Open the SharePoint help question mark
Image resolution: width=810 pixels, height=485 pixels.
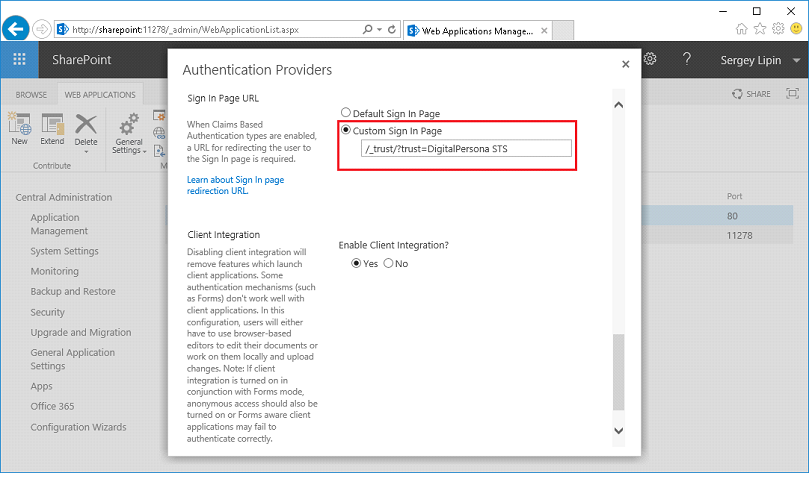687,60
